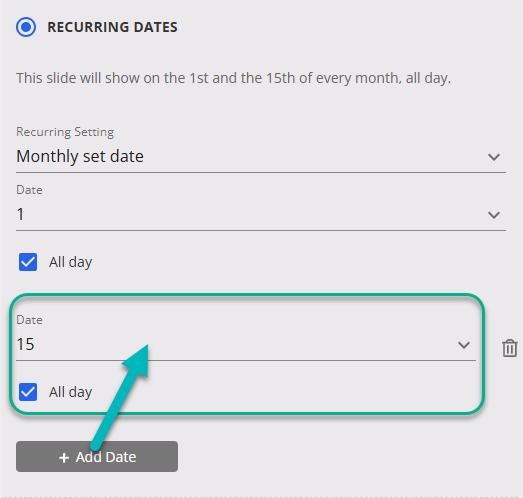Click the plus icon in Add Date

pos(64,458)
